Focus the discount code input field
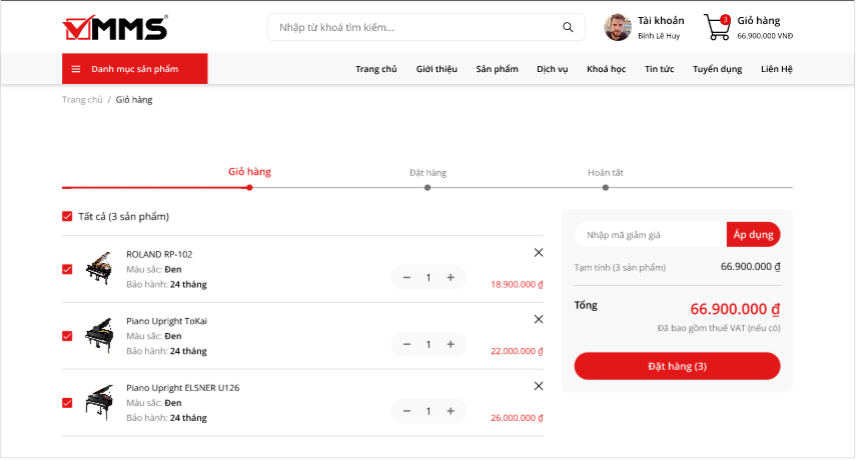 coord(650,235)
